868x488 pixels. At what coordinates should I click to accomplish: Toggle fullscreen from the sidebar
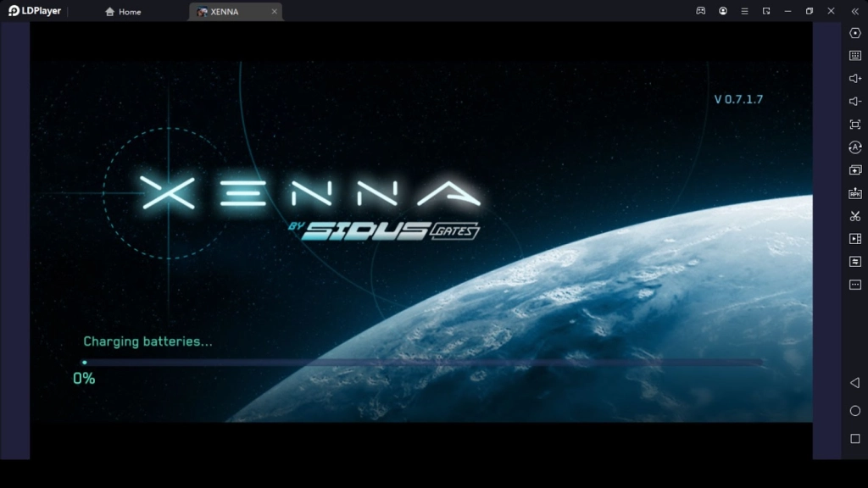pos(854,125)
